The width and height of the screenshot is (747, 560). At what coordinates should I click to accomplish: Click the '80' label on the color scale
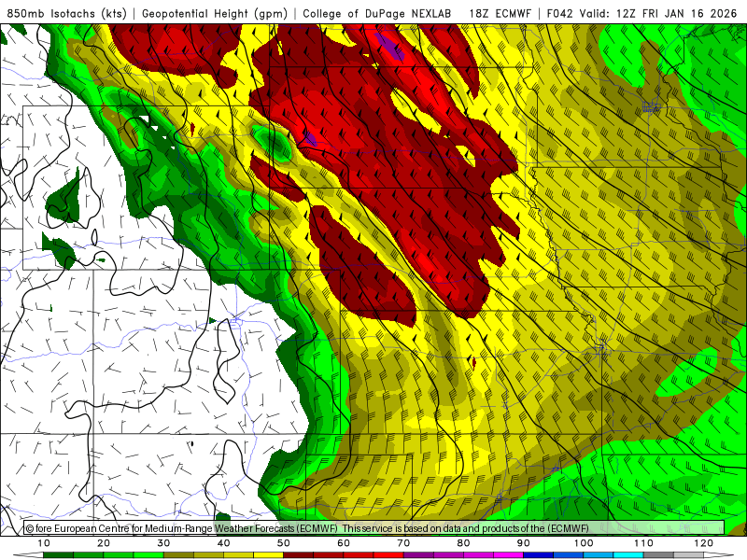(x=463, y=543)
